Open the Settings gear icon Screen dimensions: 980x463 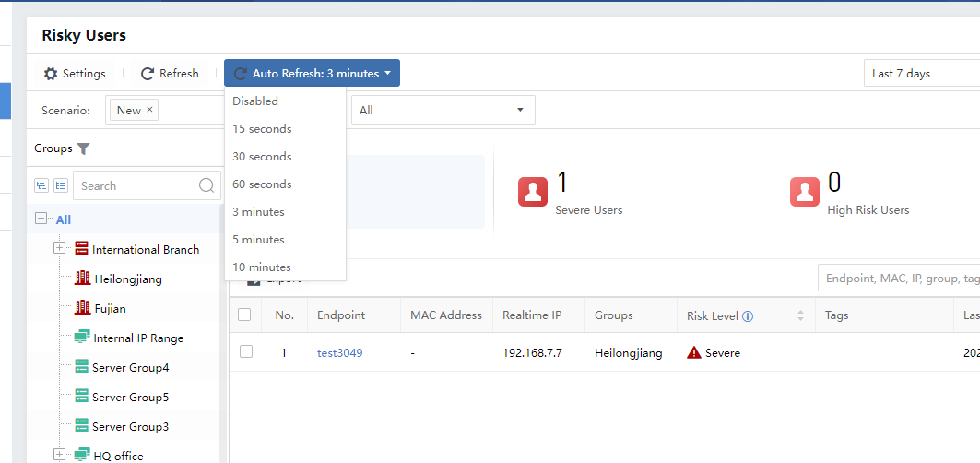click(52, 74)
